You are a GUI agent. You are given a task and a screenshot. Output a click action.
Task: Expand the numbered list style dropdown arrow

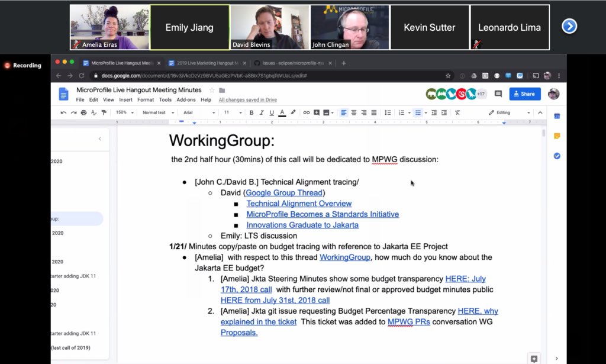[x=410, y=112]
